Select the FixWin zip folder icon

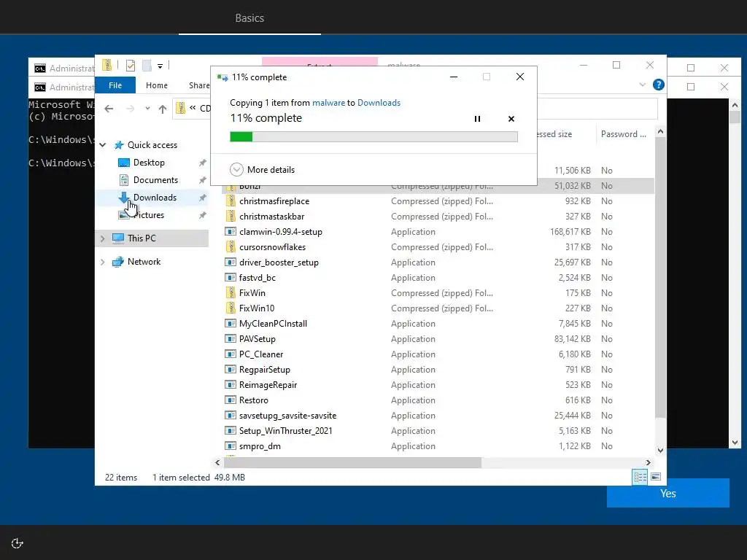[231, 292]
